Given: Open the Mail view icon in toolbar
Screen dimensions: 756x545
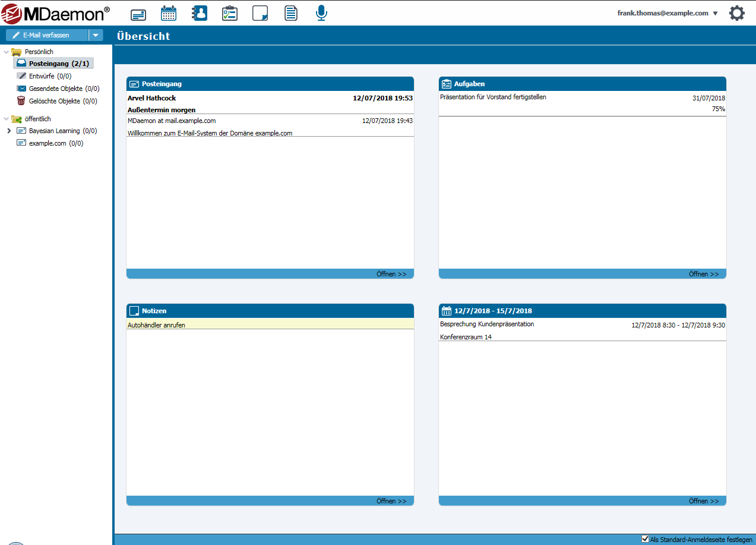Looking at the screenshot, I should click(138, 14).
